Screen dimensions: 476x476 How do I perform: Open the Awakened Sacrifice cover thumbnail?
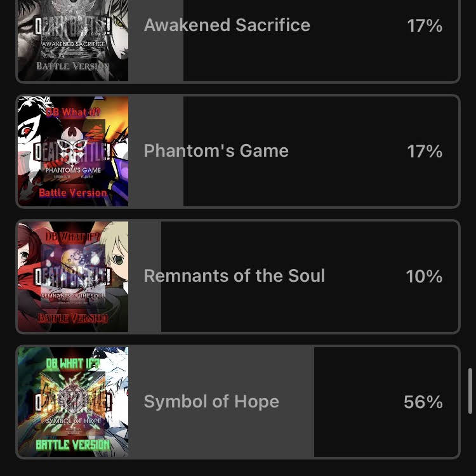(x=73, y=40)
